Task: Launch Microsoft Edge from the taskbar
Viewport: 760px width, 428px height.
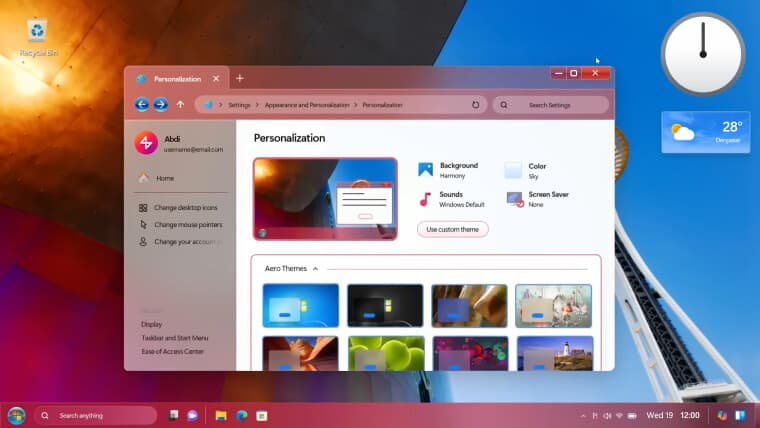Action: tap(242, 415)
